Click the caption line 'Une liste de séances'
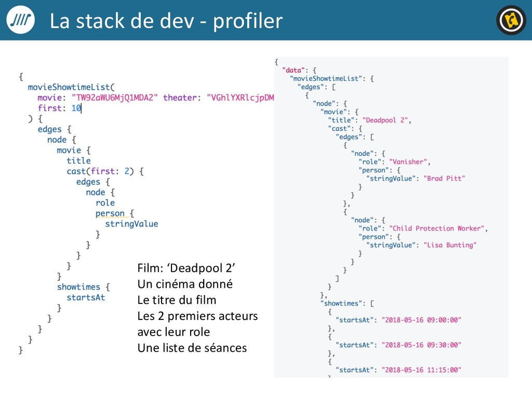This screenshot has width=532, height=399. (192, 348)
